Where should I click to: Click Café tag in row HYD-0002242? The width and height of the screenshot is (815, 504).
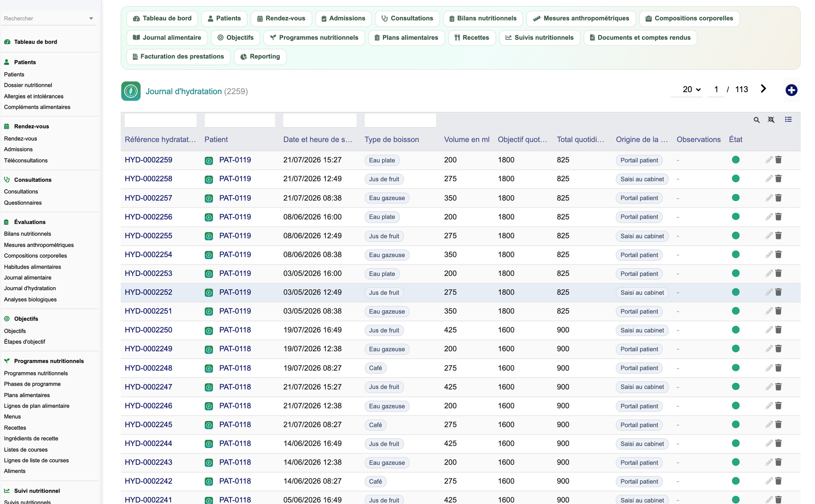pyautogui.click(x=375, y=481)
